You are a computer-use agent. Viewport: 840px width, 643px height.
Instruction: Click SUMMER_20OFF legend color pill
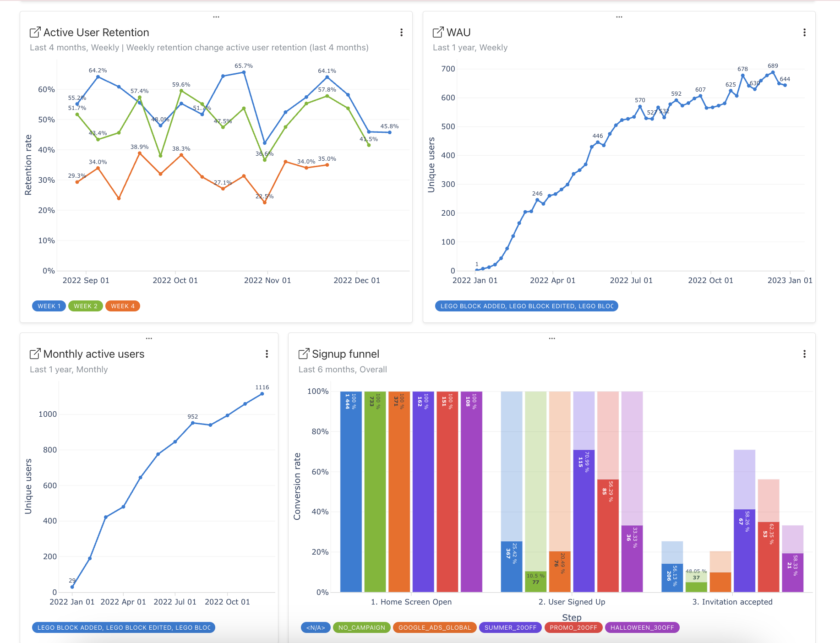tap(510, 627)
